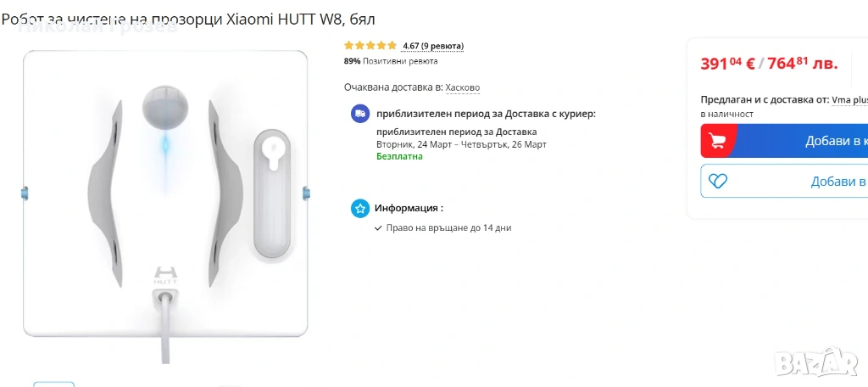The image size is (868, 387).
Task: Click the Право на връщане до 14 дни text
Action: click(448, 228)
